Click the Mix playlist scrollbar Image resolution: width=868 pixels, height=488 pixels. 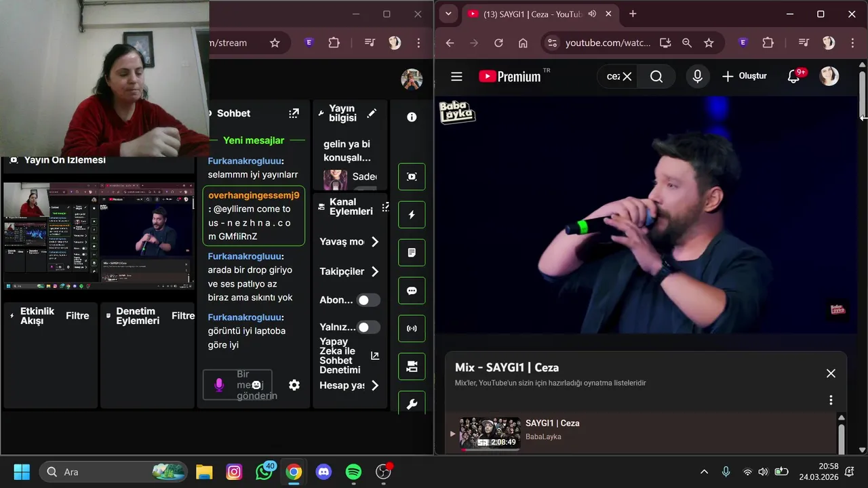(x=842, y=437)
